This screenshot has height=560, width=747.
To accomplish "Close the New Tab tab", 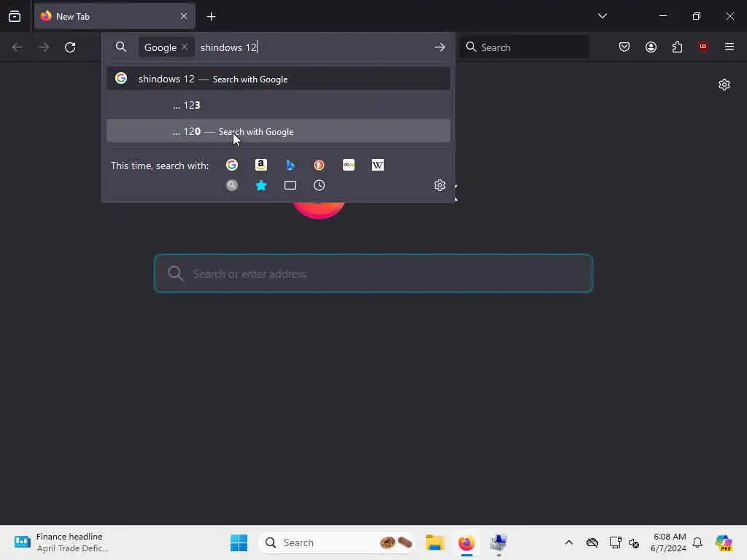I will click(184, 16).
